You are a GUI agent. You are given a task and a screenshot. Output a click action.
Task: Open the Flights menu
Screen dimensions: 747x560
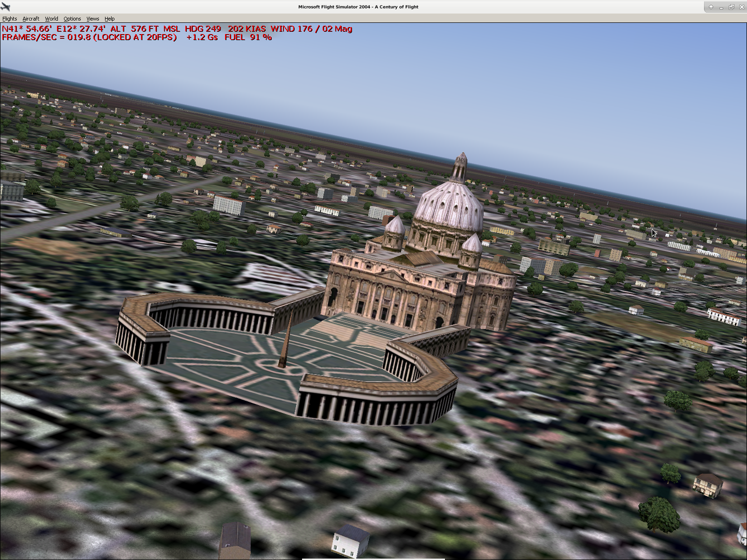(9, 19)
